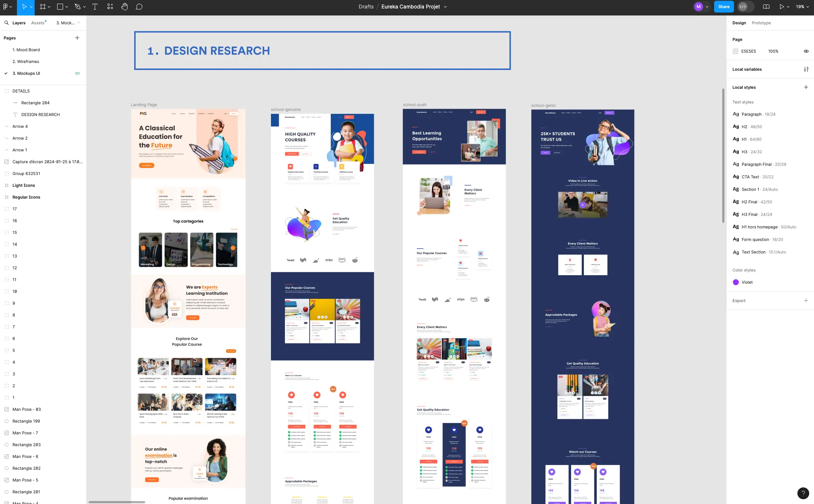The width and height of the screenshot is (814, 504).
Task: Click the Capture d'écran image layer icon
Action: click(x=7, y=162)
